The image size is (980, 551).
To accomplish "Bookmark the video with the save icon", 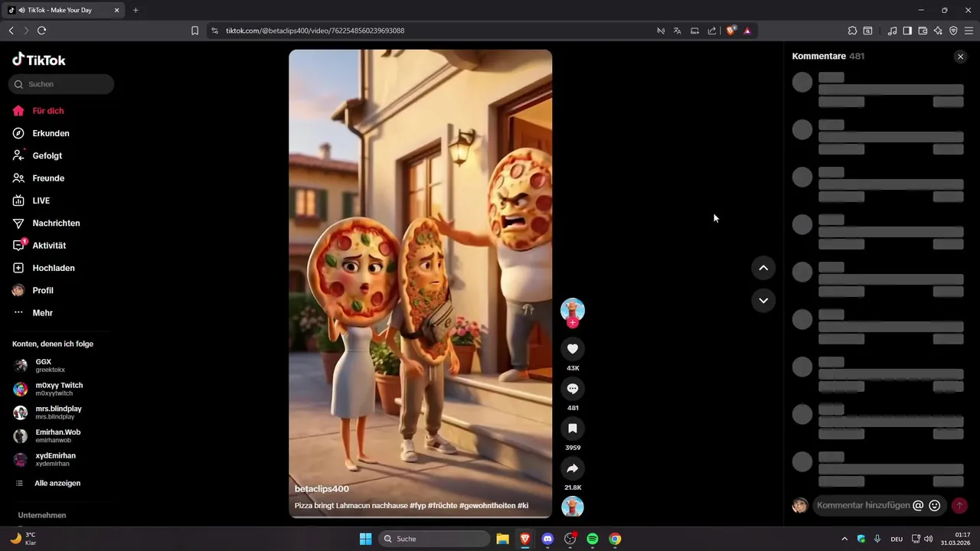I will [x=572, y=429].
